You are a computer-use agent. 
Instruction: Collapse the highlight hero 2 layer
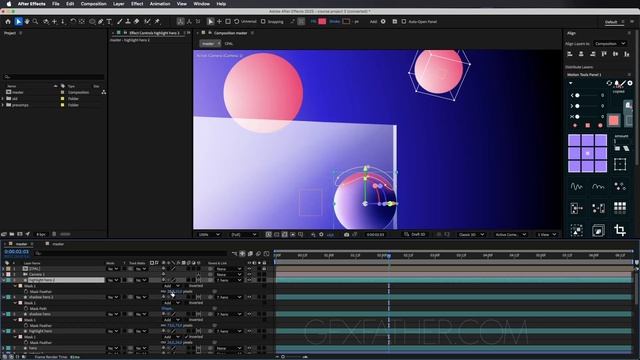coord(4,280)
